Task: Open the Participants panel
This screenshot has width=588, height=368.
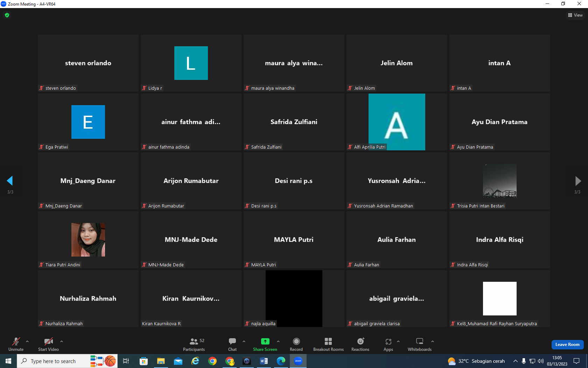Action: tap(194, 345)
